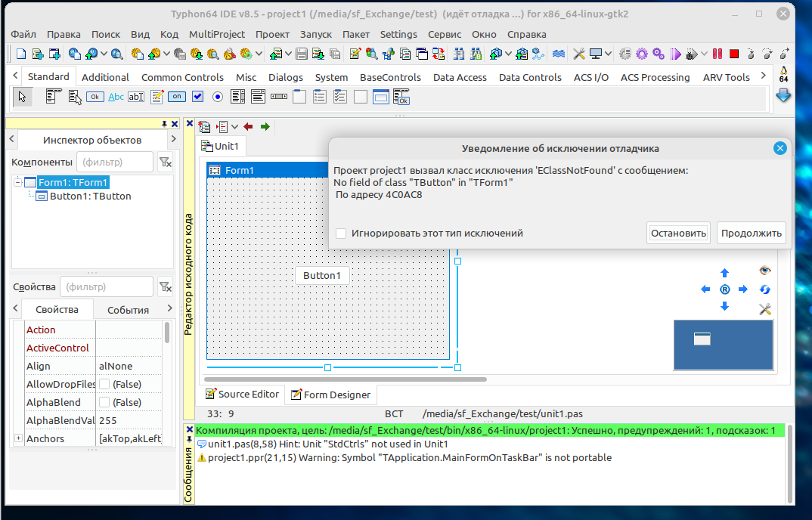Close the debugger exception notification dialog

[780, 148]
